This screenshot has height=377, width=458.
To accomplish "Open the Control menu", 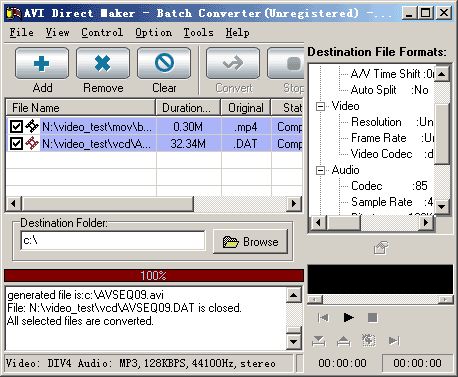I will [x=102, y=33].
